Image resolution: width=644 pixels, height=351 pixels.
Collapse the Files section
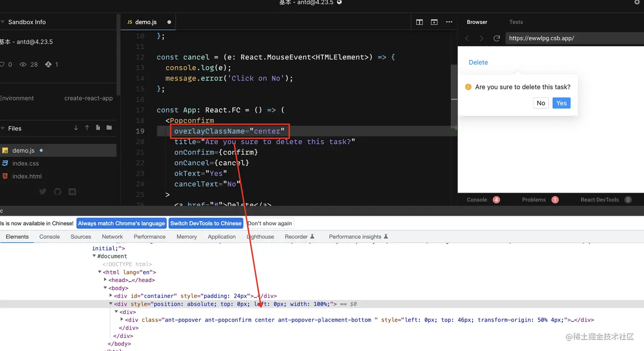(3, 128)
